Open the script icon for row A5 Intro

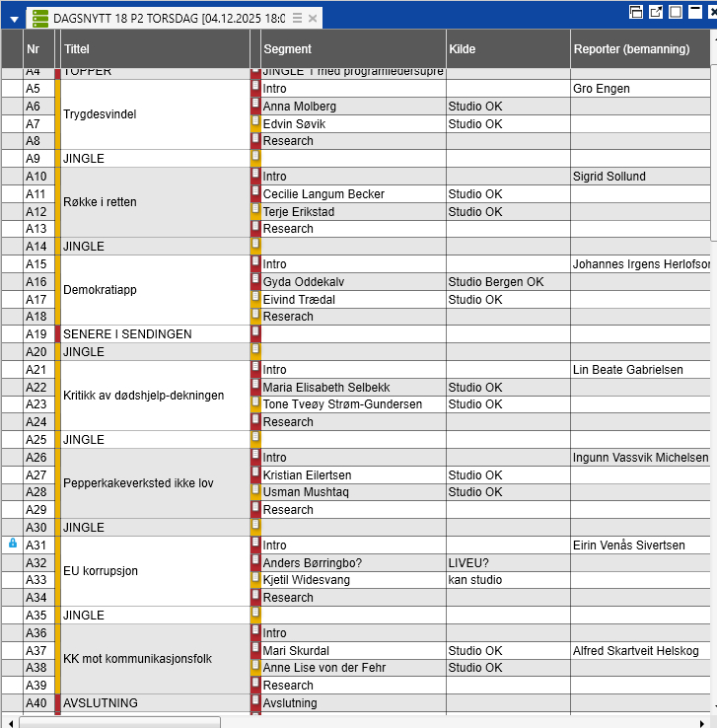[255, 88]
